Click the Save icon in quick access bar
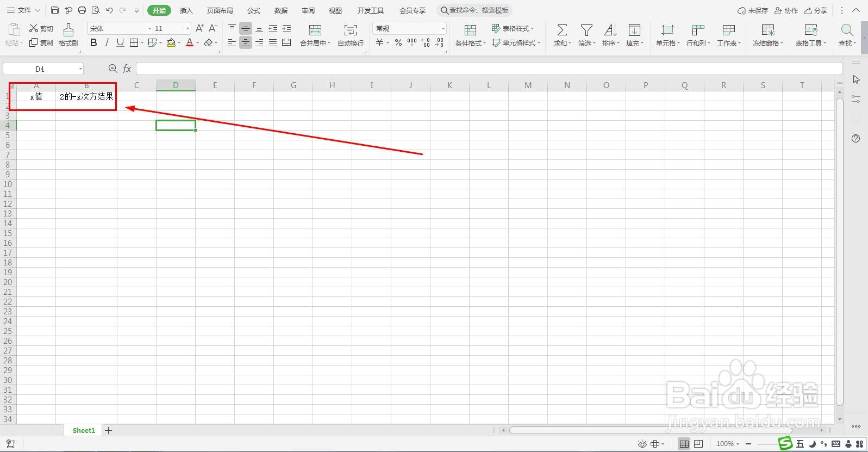 [54, 10]
